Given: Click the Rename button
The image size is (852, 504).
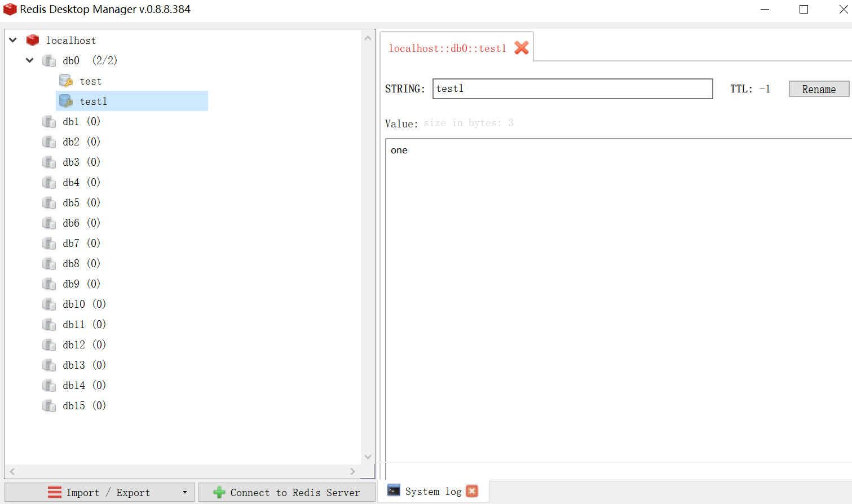Looking at the screenshot, I should point(819,89).
